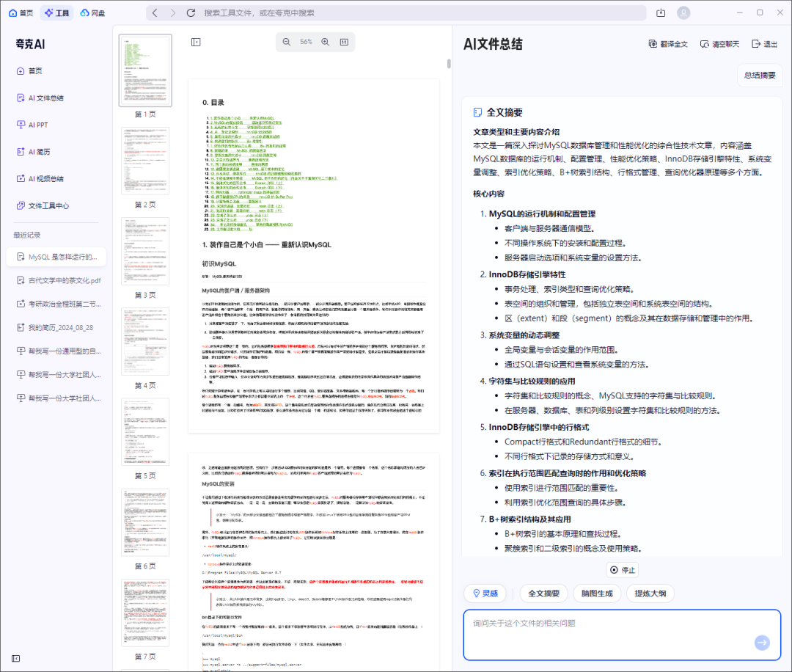Select 首页 in the 夸克AI sidebar
The width and height of the screenshot is (792, 672).
coord(29,71)
